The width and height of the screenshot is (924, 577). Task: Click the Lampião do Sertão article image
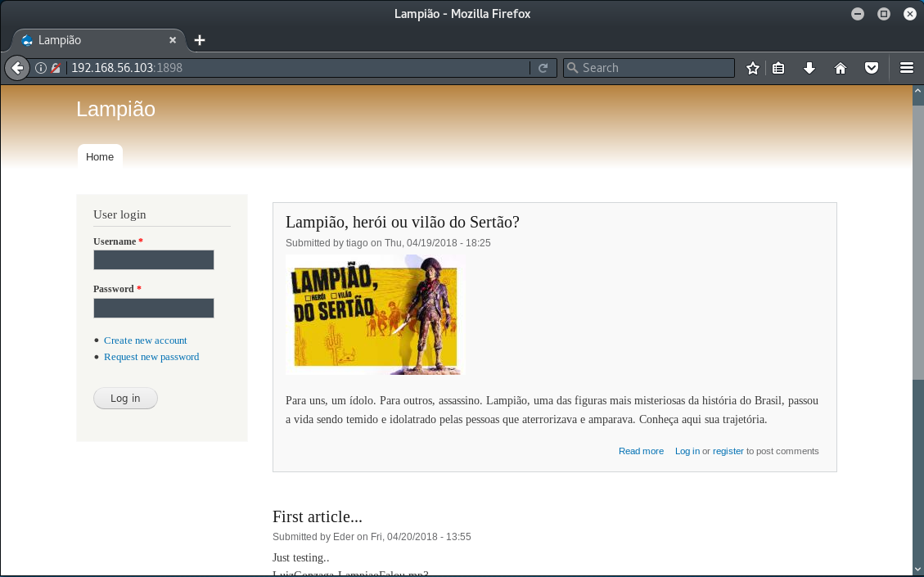[x=376, y=315]
